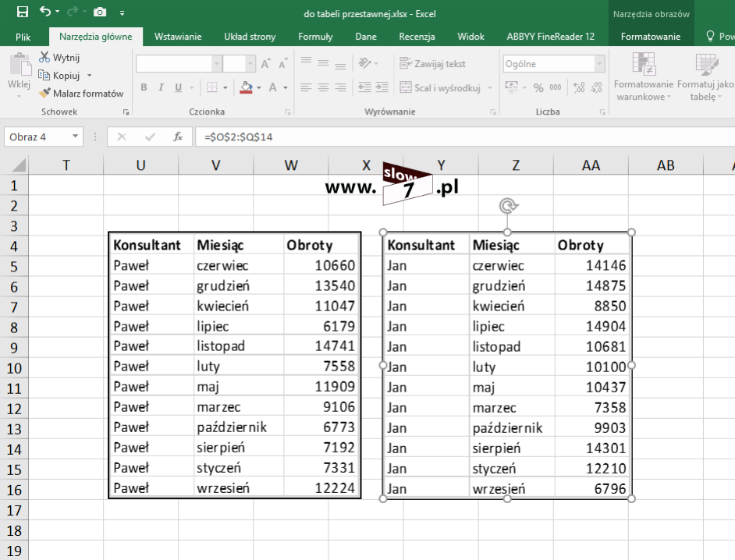The image size is (735, 560).
Task: Align text to vertical middle
Action: pos(324,63)
